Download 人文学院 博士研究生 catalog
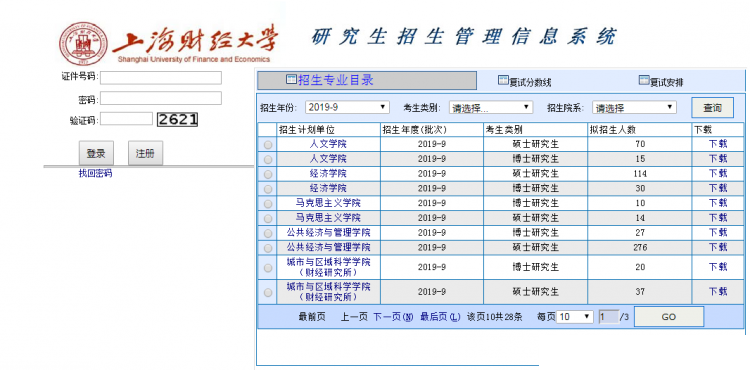Screen dimensions: 750x370 click(x=717, y=159)
